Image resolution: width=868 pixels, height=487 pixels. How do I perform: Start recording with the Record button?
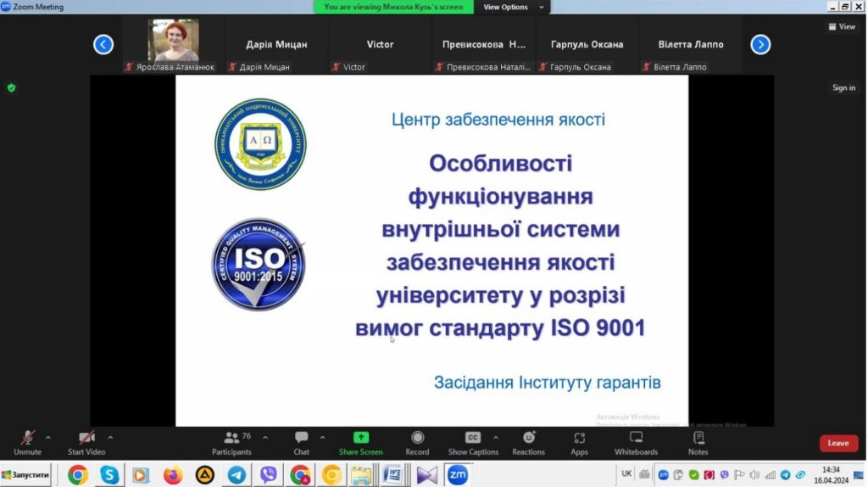[x=417, y=441]
